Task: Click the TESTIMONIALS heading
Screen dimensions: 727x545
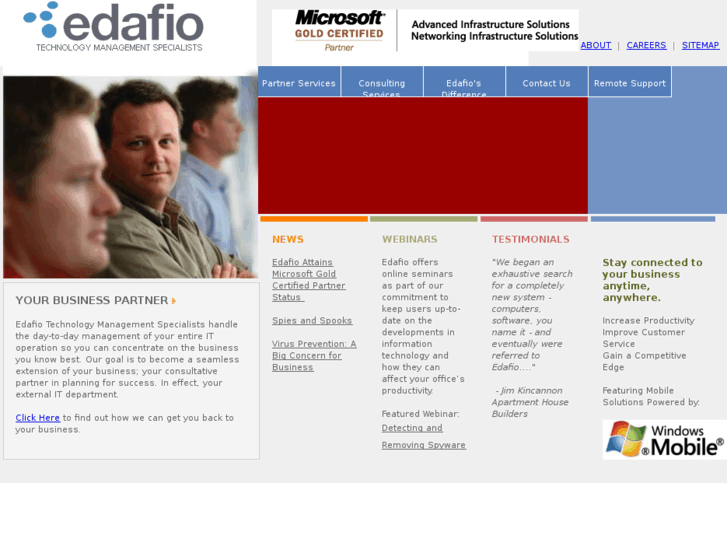Action: [530, 239]
